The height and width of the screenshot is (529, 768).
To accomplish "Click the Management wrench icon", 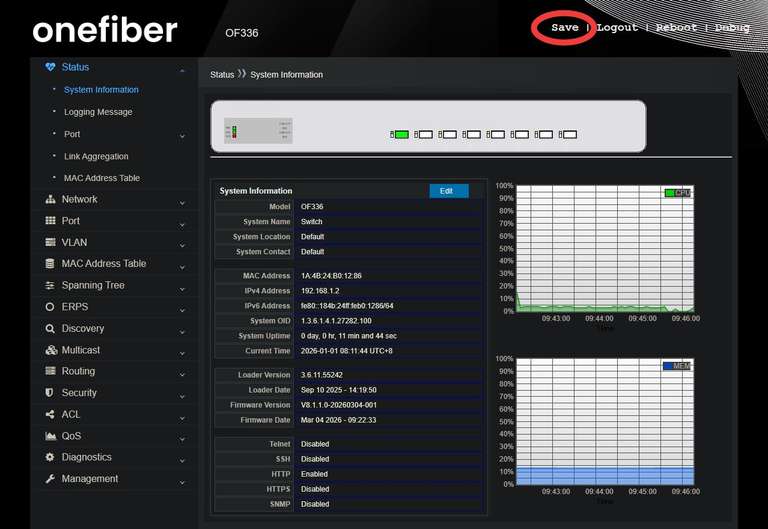I will (50, 479).
